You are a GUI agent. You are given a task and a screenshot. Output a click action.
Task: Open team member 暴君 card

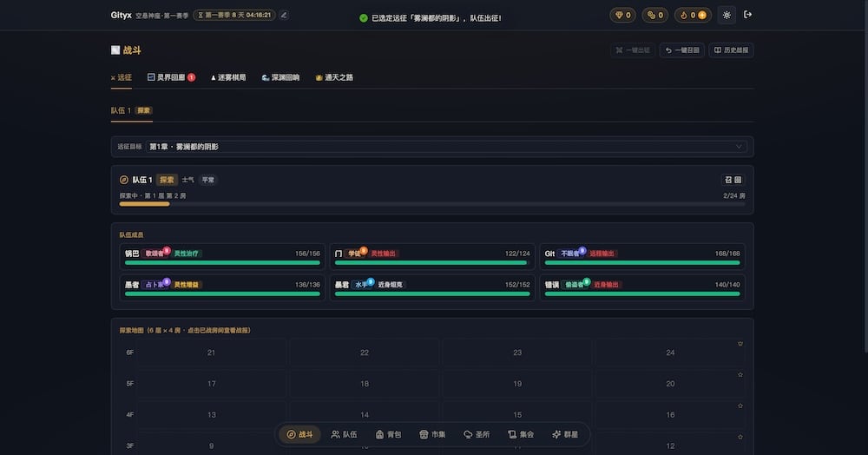click(x=432, y=287)
